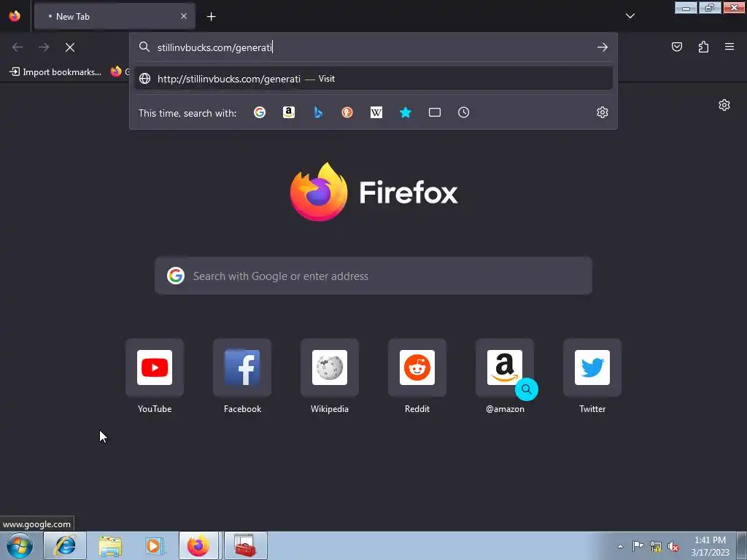Search in open Tabs icon
This screenshot has height=560, width=747.
[x=435, y=112]
